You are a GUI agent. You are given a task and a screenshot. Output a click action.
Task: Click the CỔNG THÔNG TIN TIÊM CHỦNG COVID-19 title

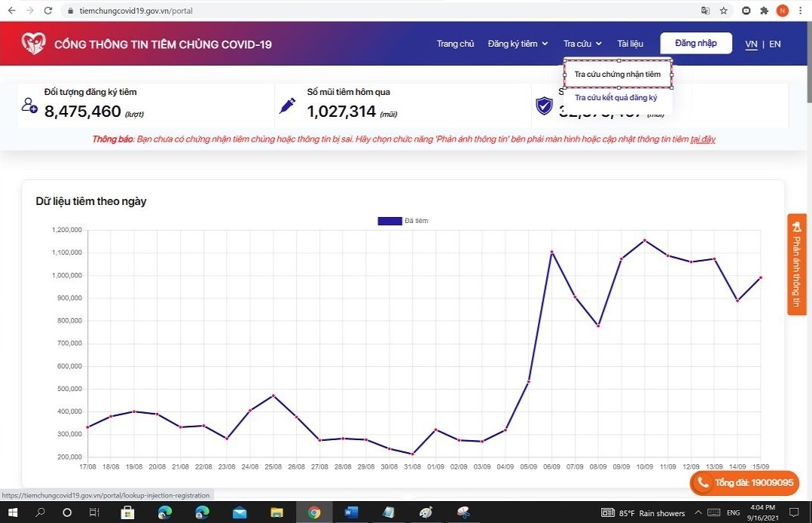pos(163,44)
